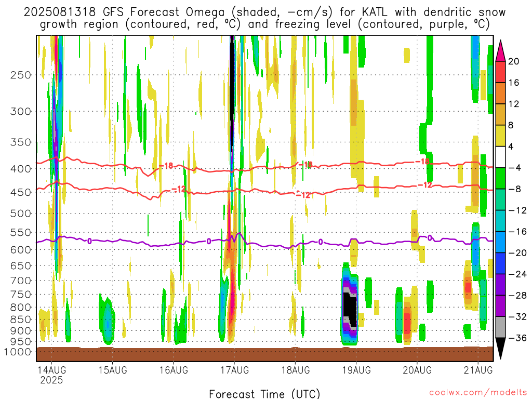Click the 2025 year label under 14AUG
532x399 pixels.
point(51,380)
